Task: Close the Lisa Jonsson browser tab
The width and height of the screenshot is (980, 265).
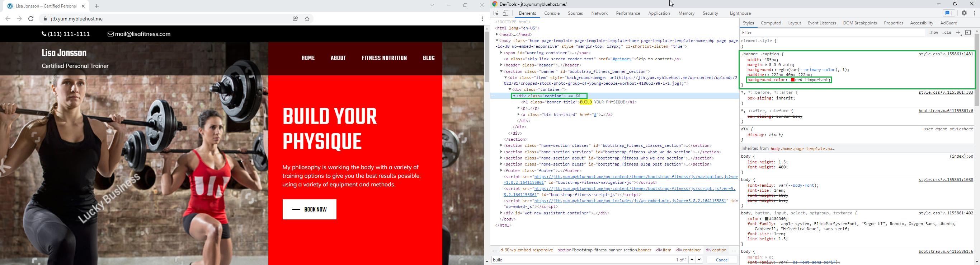Action: coord(83,6)
